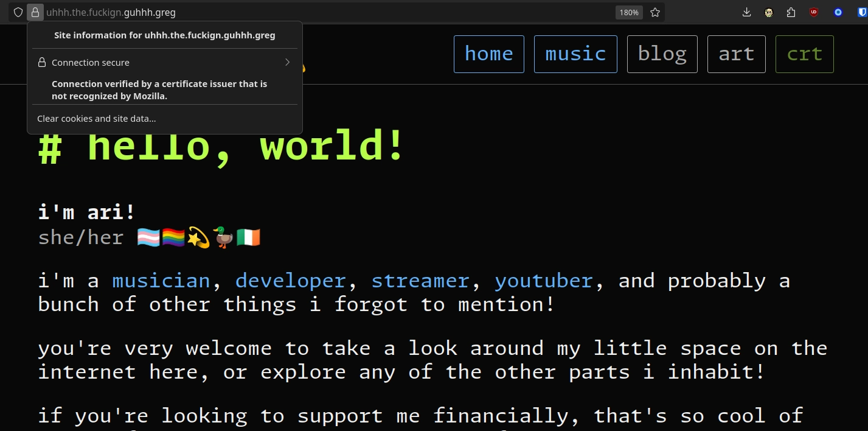This screenshot has height=431, width=868.
Task: Open the music nav tab
Action: point(575,54)
